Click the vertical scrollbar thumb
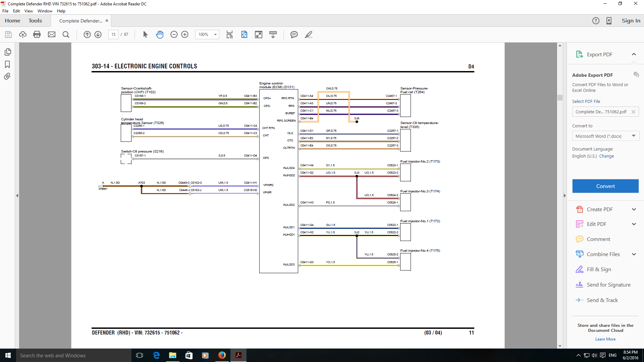This screenshot has width=644, height=362. (560, 98)
